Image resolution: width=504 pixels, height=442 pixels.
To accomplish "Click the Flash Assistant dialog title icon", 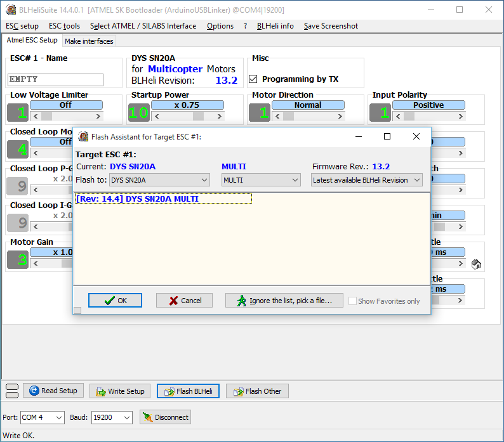I will click(x=83, y=136).
